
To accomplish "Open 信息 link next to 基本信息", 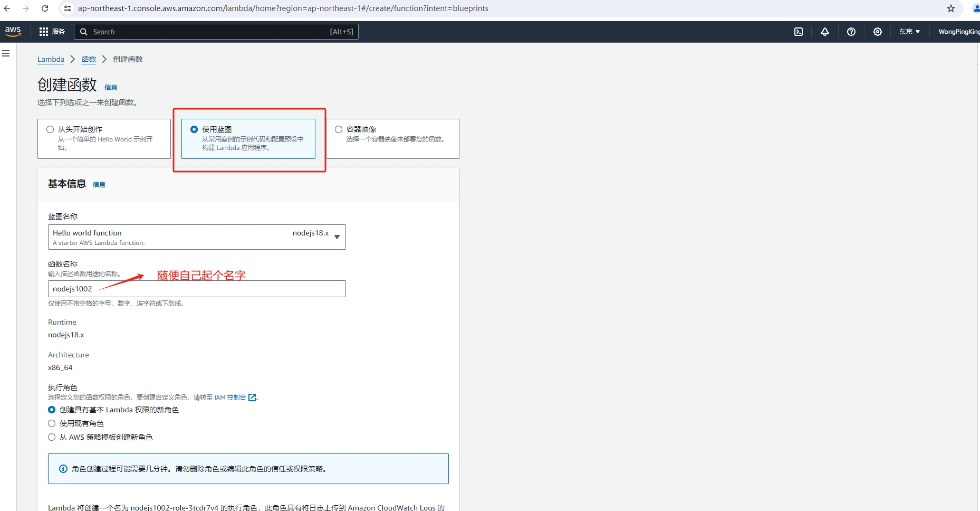I will [99, 185].
